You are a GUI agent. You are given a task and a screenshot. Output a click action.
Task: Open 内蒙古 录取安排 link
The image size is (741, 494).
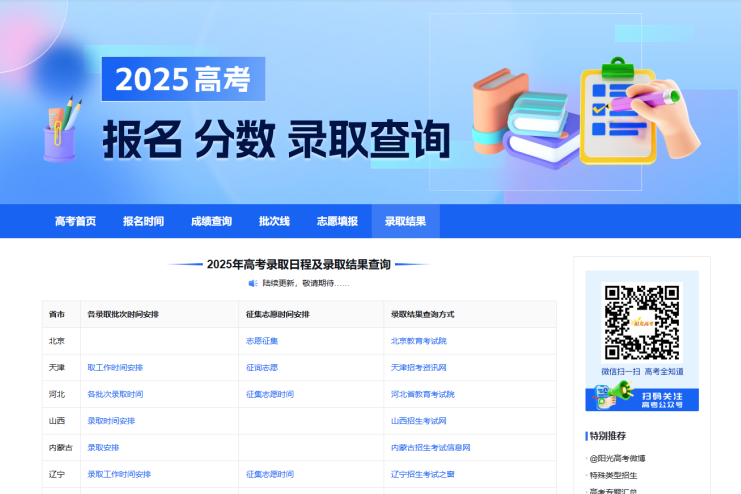[103, 447]
